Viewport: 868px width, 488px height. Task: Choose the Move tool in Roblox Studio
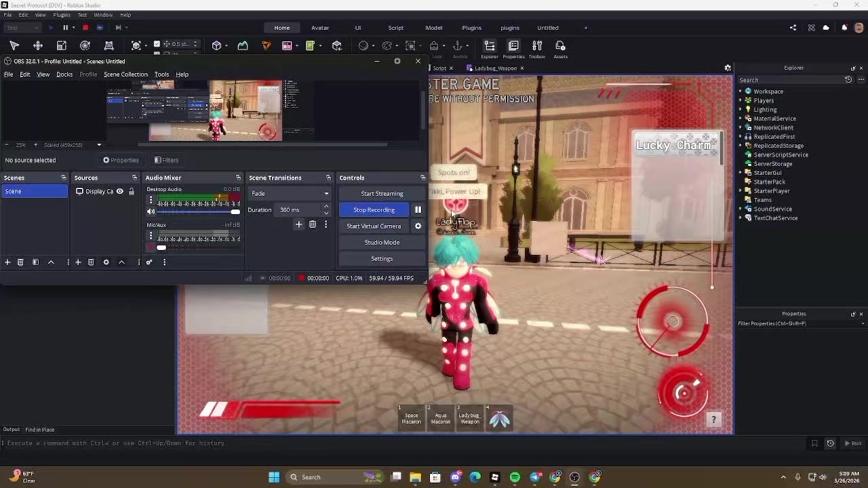tap(38, 45)
